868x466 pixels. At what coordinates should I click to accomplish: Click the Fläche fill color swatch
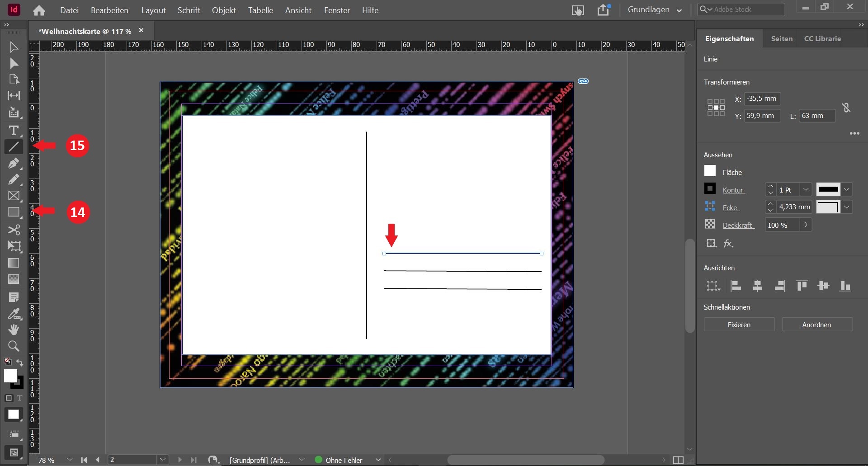coord(710,171)
